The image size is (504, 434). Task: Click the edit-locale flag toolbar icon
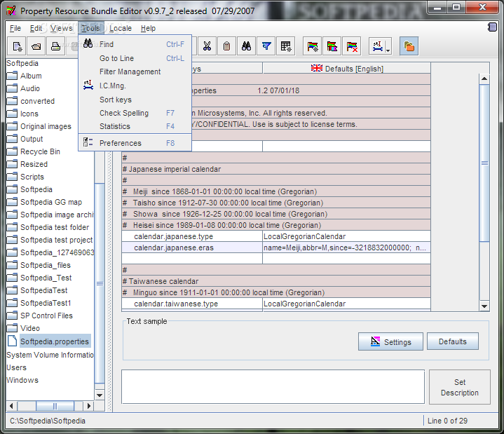pos(332,46)
